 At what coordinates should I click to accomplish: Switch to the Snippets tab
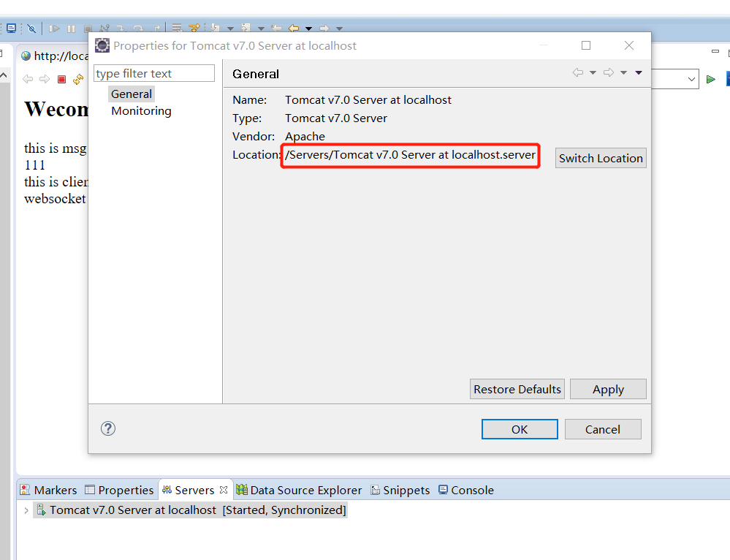pyautogui.click(x=400, y=490)
